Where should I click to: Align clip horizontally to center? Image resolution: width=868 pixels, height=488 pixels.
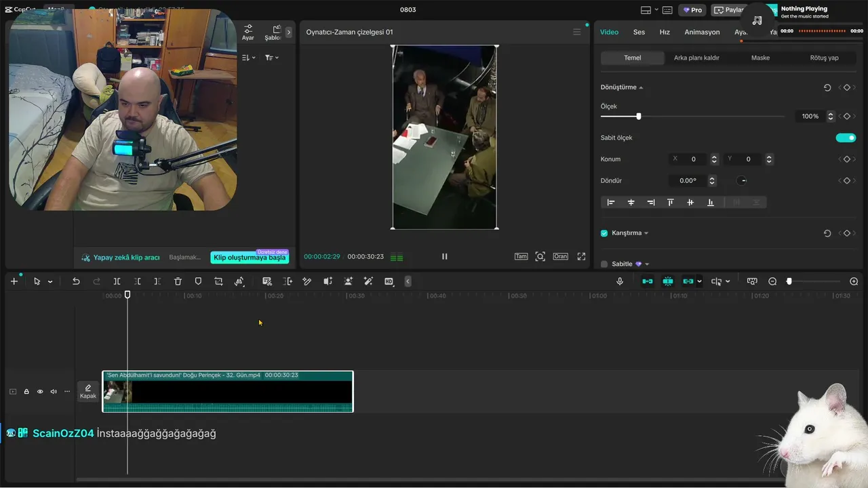(631, 202)
